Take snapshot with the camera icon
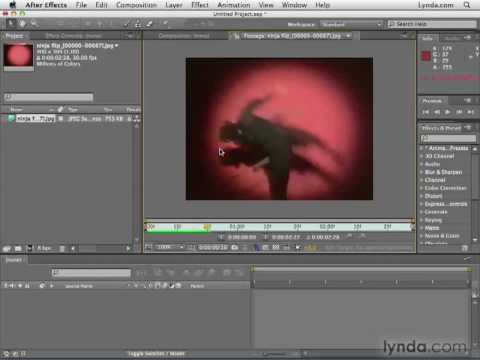This screenshot has height=360, width=480. [235, 247]
